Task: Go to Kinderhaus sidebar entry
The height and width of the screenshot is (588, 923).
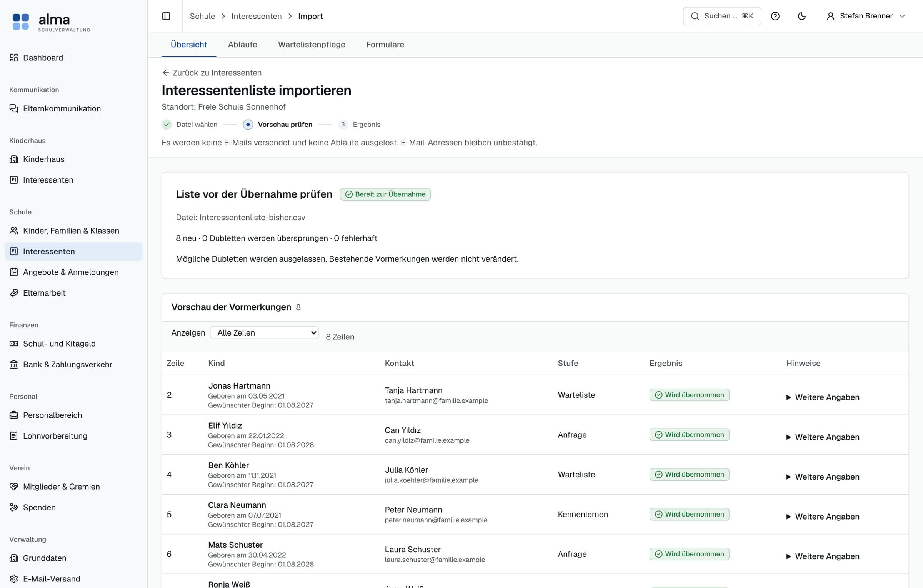Action: [73, 159]
